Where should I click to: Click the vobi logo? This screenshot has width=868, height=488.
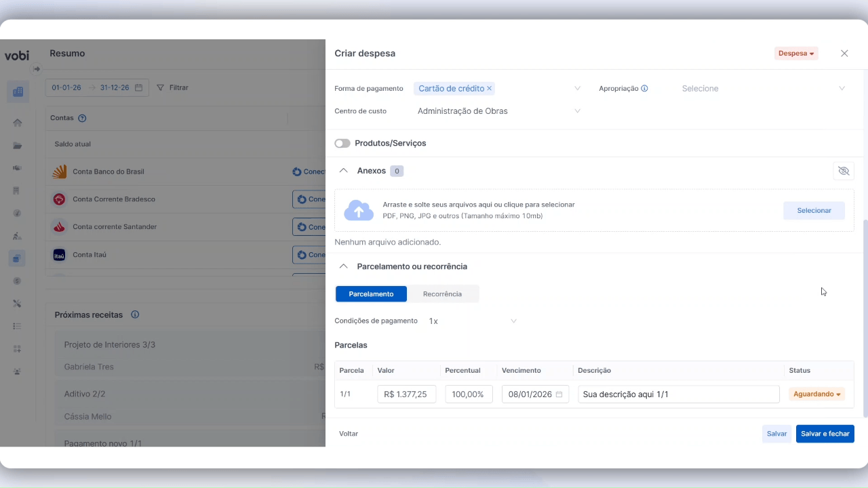tap(17, 55)
